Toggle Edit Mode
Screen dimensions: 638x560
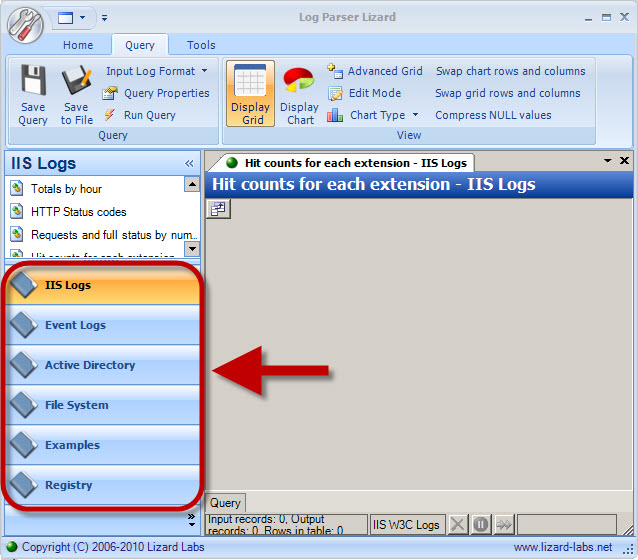[x=365, y=93]
